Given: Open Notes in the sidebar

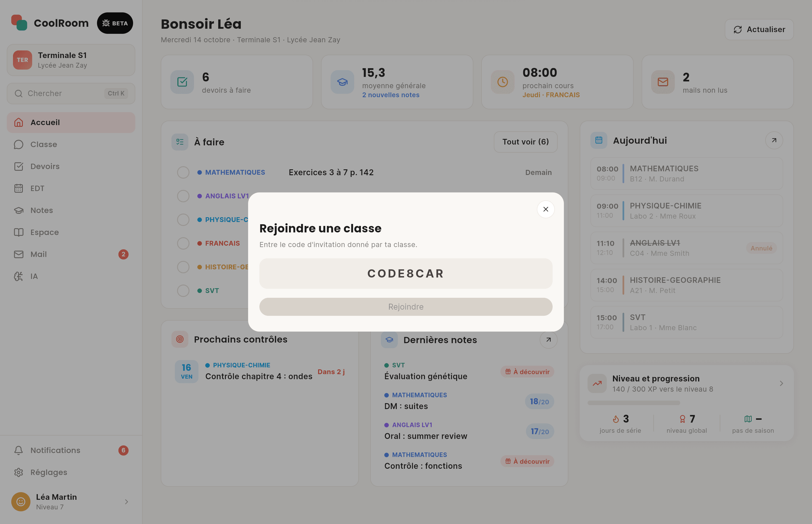Looking at the screenshot, I should pos(71,210).
